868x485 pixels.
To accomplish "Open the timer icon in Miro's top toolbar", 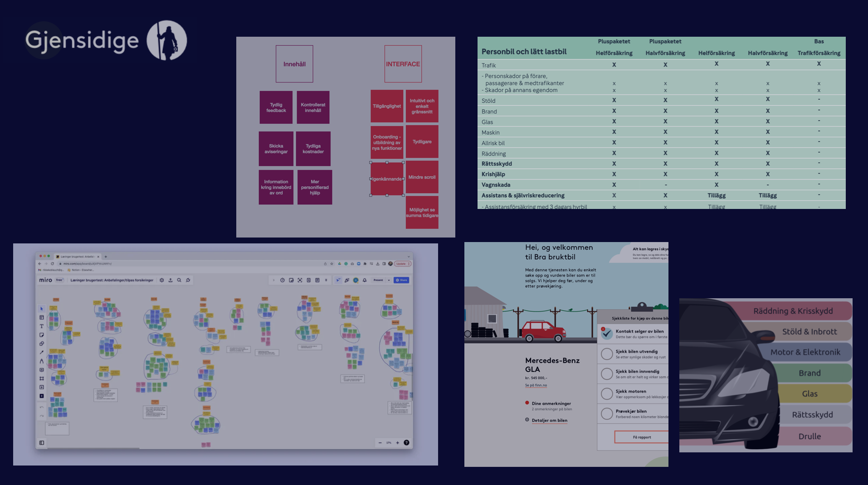I will click(283, 280).
